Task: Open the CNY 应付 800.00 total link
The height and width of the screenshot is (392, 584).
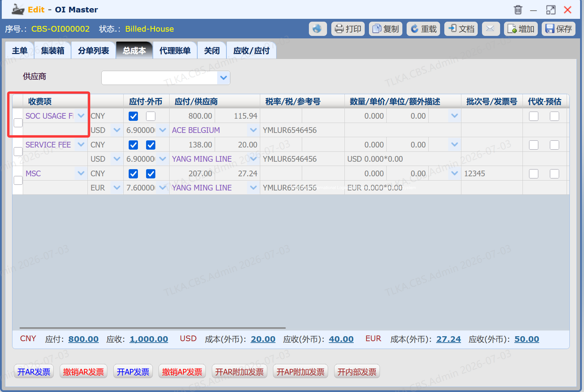Action: pyautogui.click(x=84, y=339)
